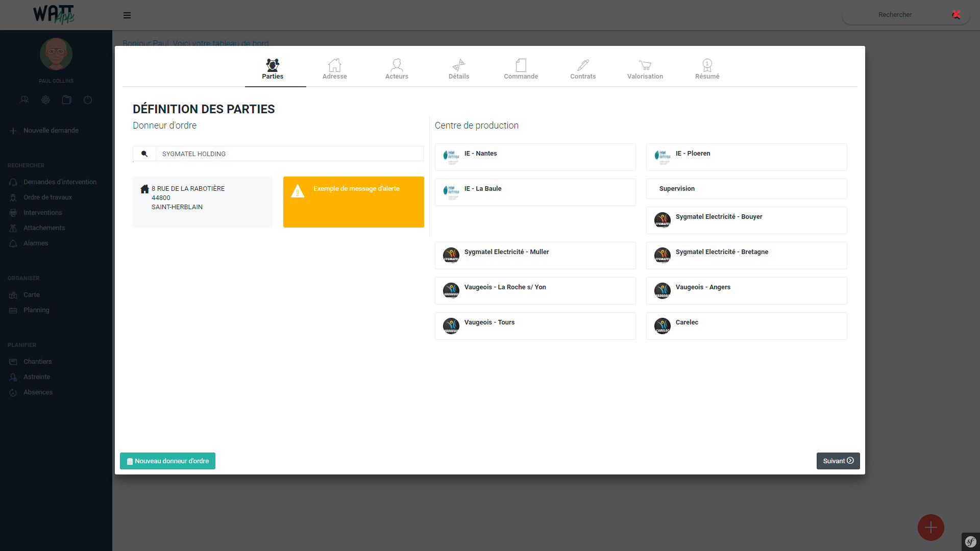Click the search magnifier next to SYGMATEL HOLDING
Screen dimensions: 980x551
tap(144, 154)
